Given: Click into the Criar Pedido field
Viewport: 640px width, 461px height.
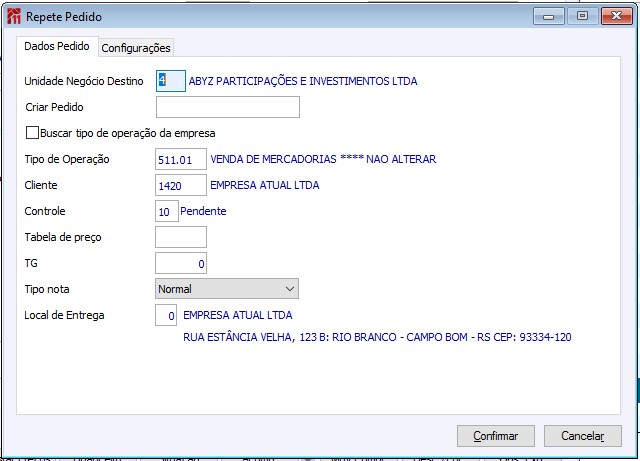Looking at the screenshot, I should (228, 107).
